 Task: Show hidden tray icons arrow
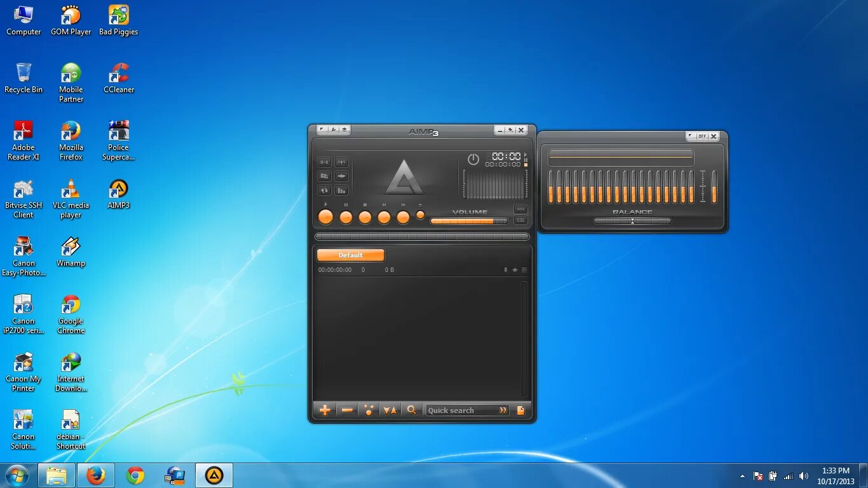[x=742, y=476]
